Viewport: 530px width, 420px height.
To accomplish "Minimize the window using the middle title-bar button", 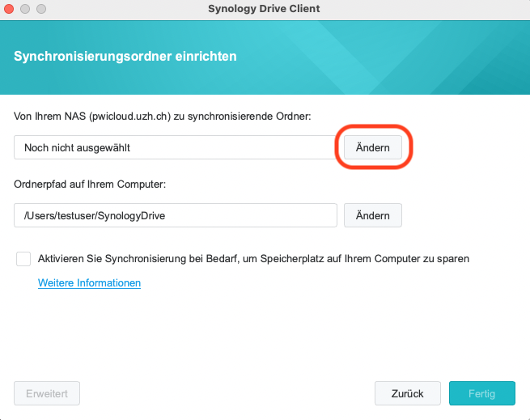I will [25, 9].
